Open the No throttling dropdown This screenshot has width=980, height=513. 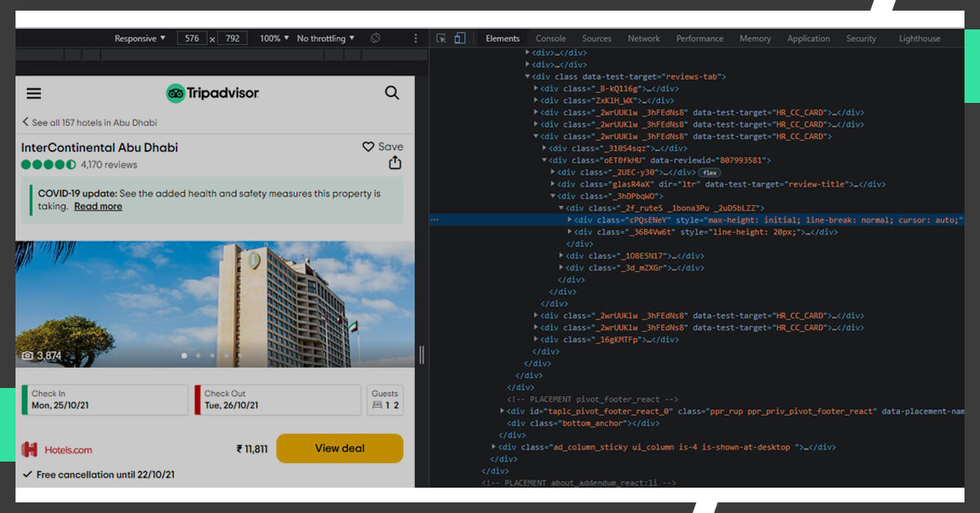point(326,38)
